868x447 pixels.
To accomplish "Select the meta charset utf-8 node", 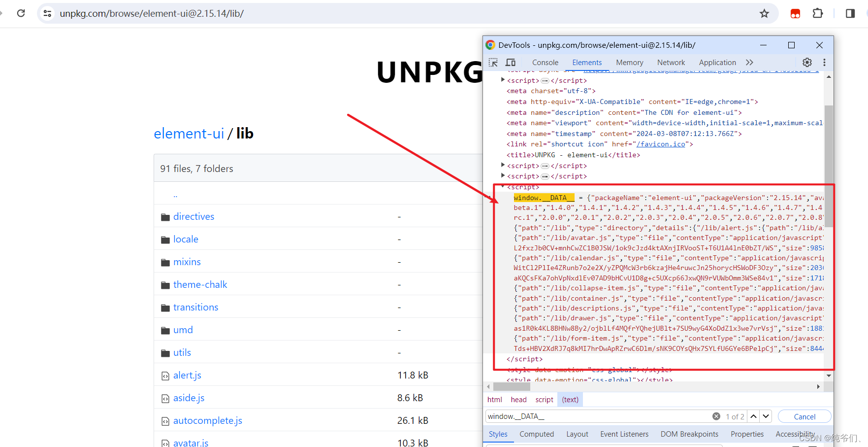I will coord(551,91).
